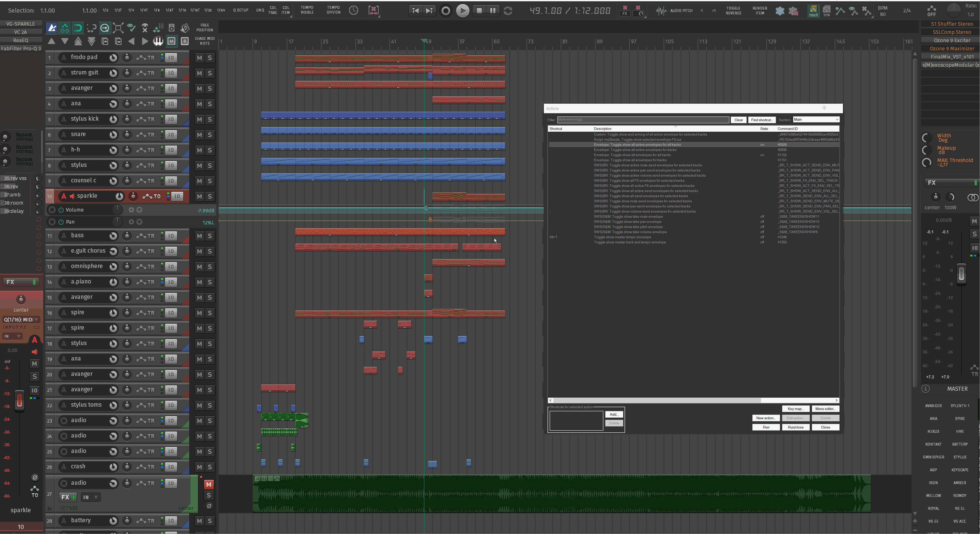980x534 pixels.
Task: Enable touch automation mode icon
Action: point(813,11)
